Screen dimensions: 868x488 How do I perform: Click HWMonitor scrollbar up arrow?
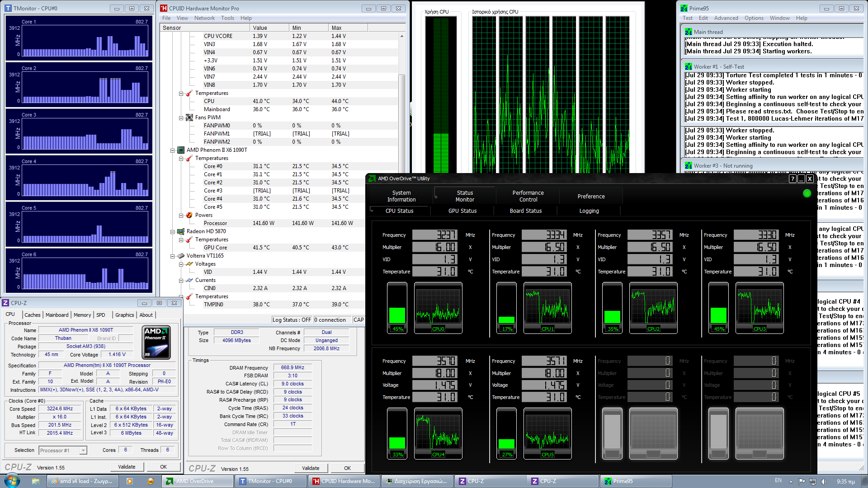tap(401, 36)
